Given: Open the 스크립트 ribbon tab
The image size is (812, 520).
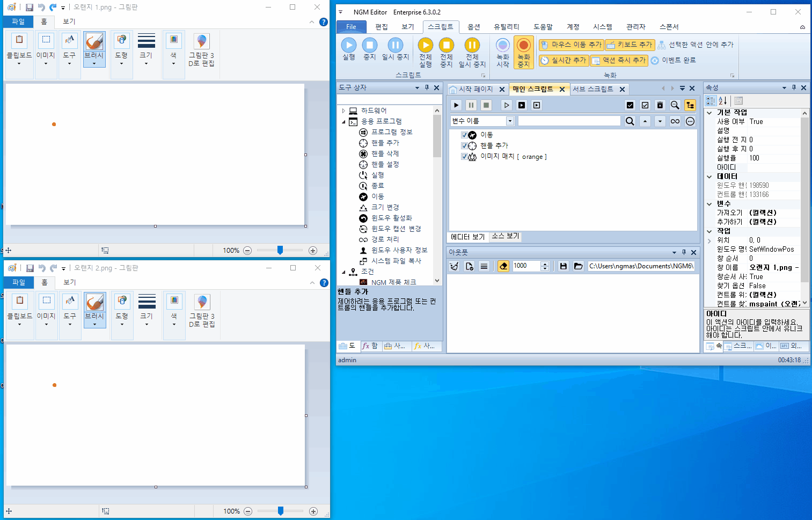Looking at the screenshot, I should [441, 27].
